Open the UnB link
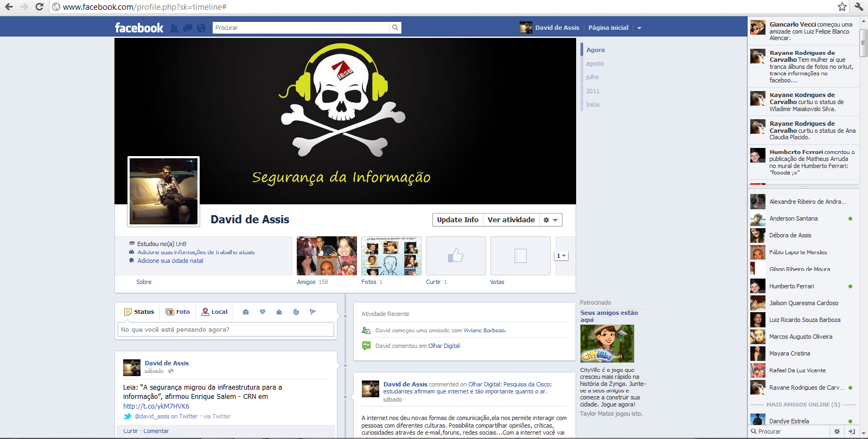The height and width of the screenshot is (439, 868). click(x=181, y=244)
